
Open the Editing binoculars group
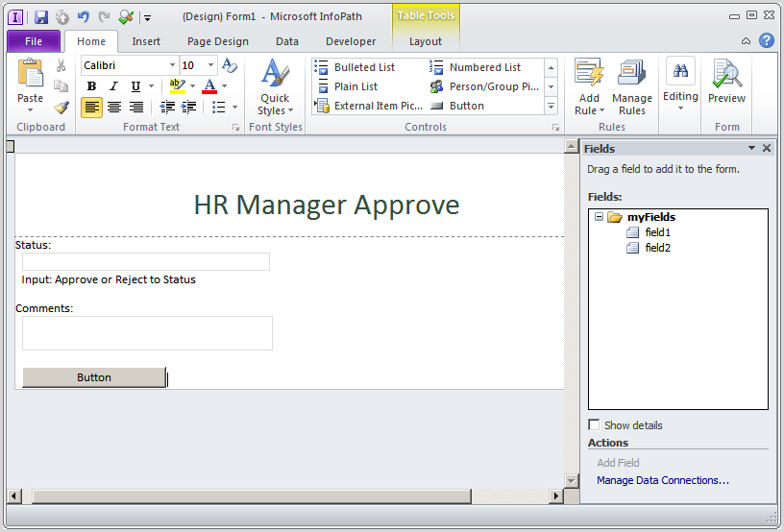[680, 85]
